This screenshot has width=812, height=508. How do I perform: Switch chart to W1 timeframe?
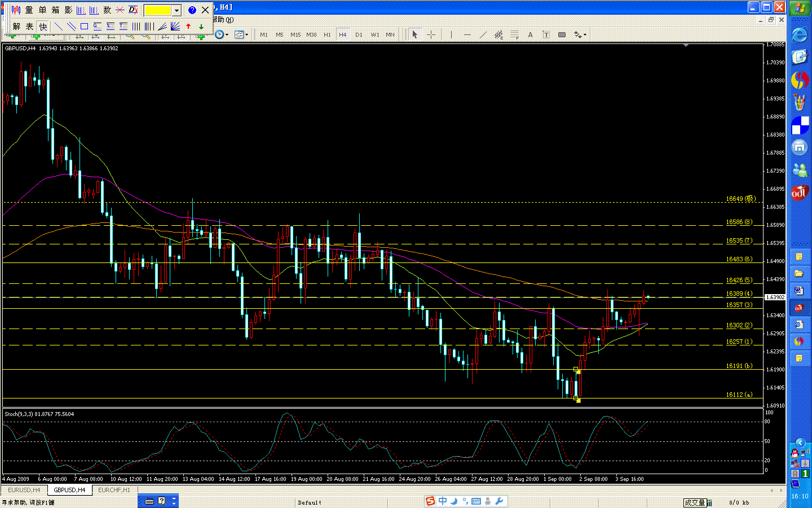pyautogui.click(x=375, y=35)
